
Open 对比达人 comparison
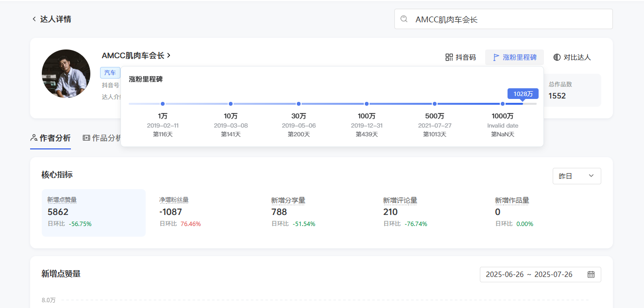pyautogui.click(x=572, y=57)
